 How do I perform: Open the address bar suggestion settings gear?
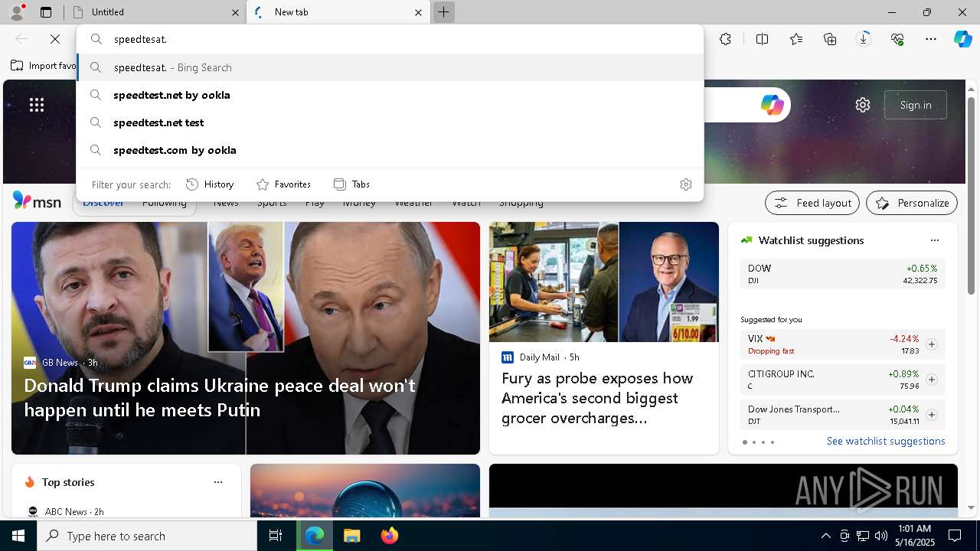point(686,184)
